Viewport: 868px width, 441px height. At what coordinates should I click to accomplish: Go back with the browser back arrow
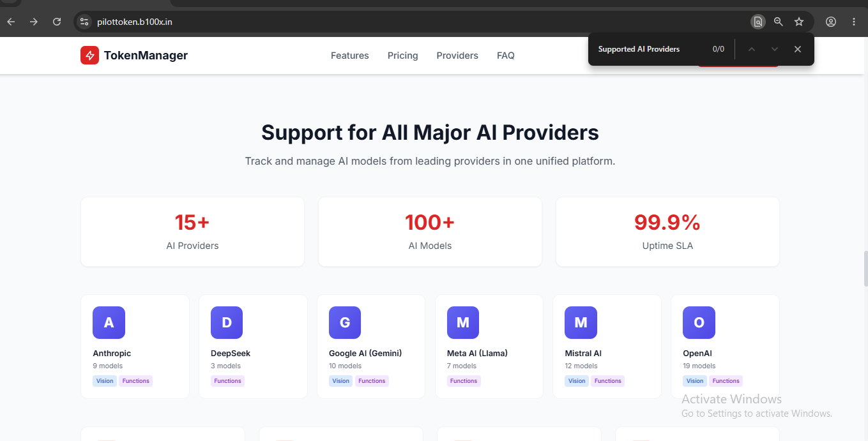pyautogui.click(x=11, y=22)
